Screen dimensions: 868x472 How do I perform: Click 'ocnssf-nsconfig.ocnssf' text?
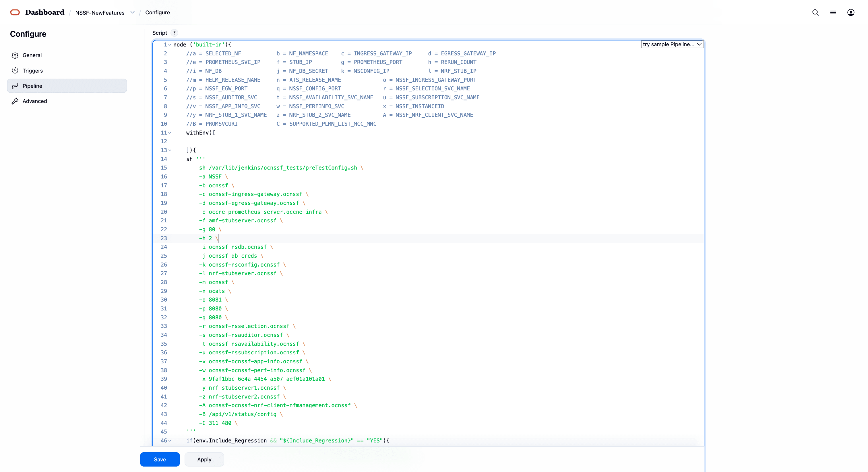pos(244,265)
